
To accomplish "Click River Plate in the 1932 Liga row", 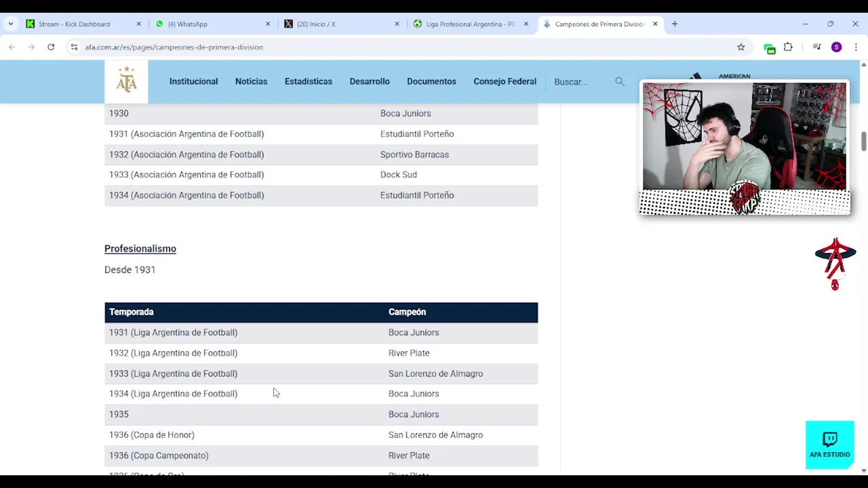I will pyautogui.click(x=409, y=353).
